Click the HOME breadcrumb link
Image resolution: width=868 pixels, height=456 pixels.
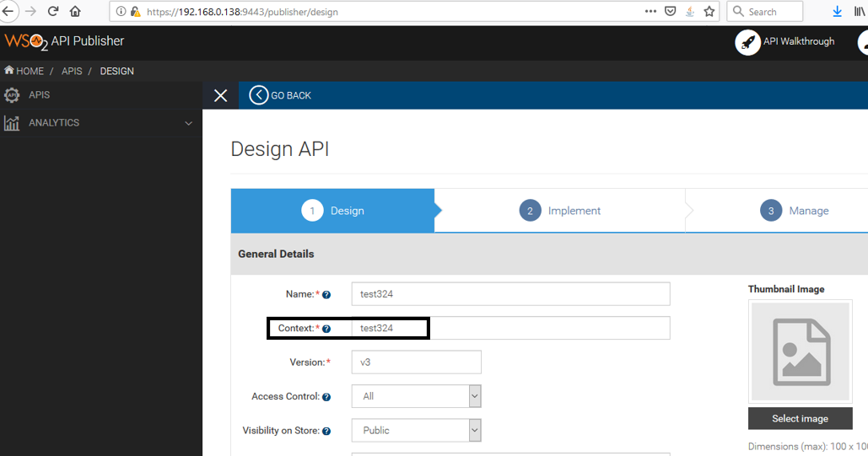pos(24,71)
